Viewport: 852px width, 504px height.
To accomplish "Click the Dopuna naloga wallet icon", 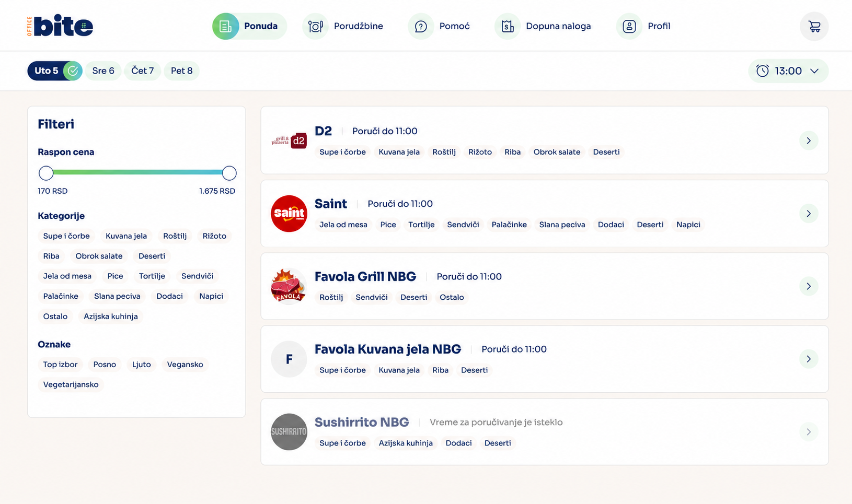I will point(508,26).
